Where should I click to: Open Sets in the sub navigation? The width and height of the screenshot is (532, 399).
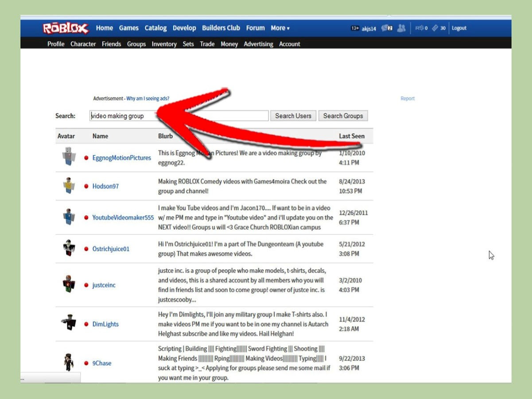tap(188, 44)
